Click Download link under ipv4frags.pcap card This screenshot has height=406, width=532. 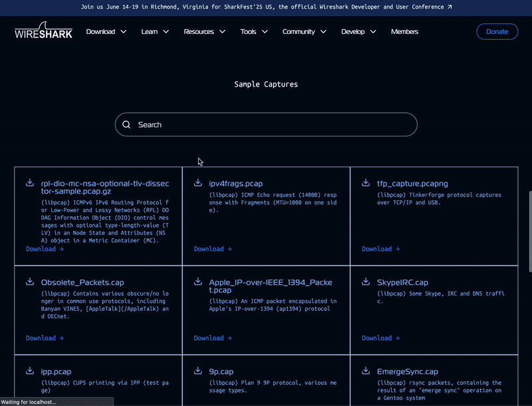tap(212, 249)
